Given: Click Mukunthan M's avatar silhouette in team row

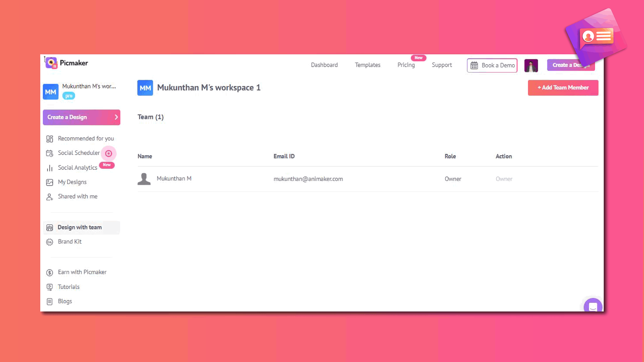Looking at the screenshot, I should pyautogui.click(x=144, y=179).
